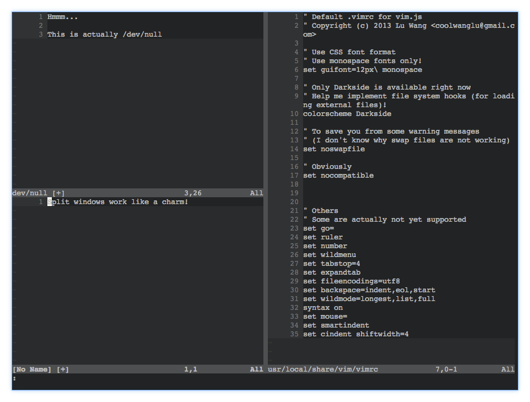Image resolution: width=530 pixels, height=402 pixels.
Task: Click line 'Split windows work like a charm!'
Action: (118, 202)
